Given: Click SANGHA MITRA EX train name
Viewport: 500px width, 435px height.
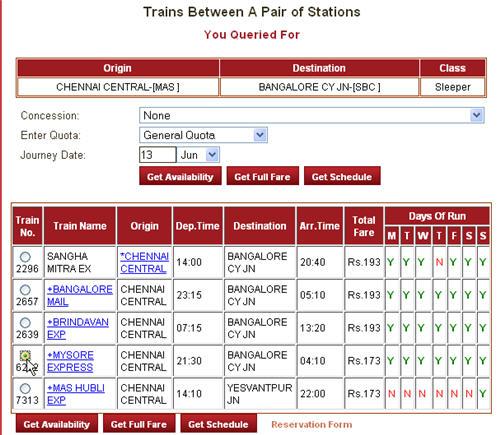Looking at the screenshot, I should (x=69, y=262).
